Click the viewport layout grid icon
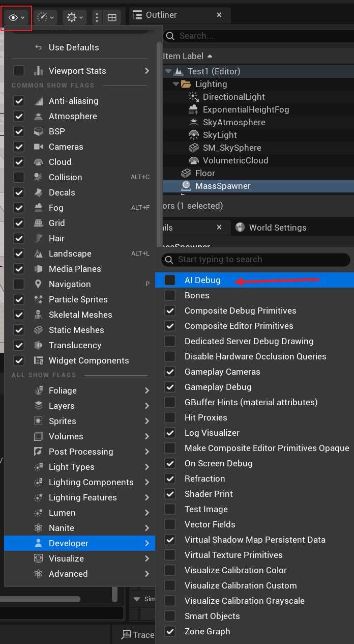 (112, 18)
